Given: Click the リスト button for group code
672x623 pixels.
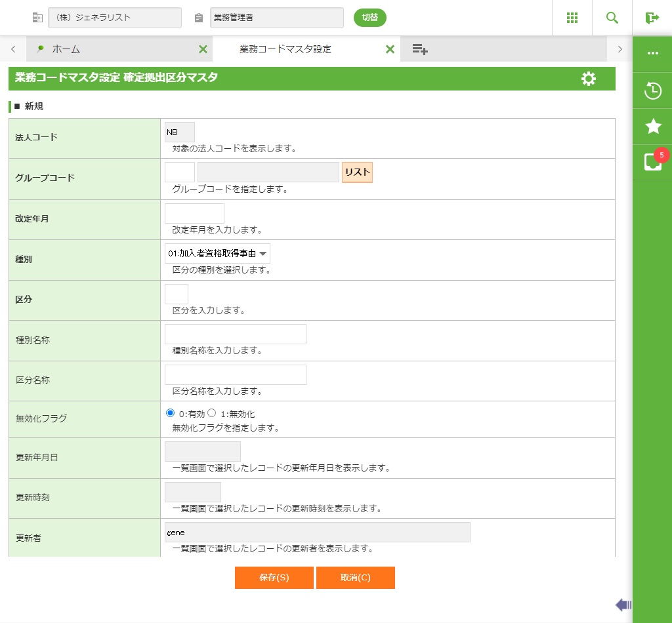Looking at the screenshot, I should pos(357,172).
